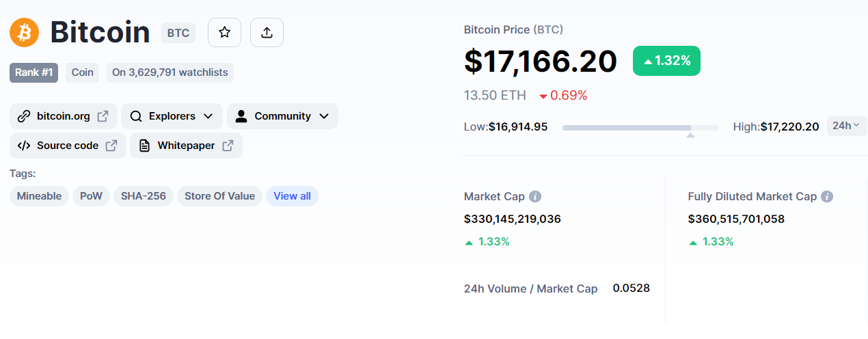Screen dimensions: 868x339
Task: Expand the Explorers dropdown
Action: 172,116
